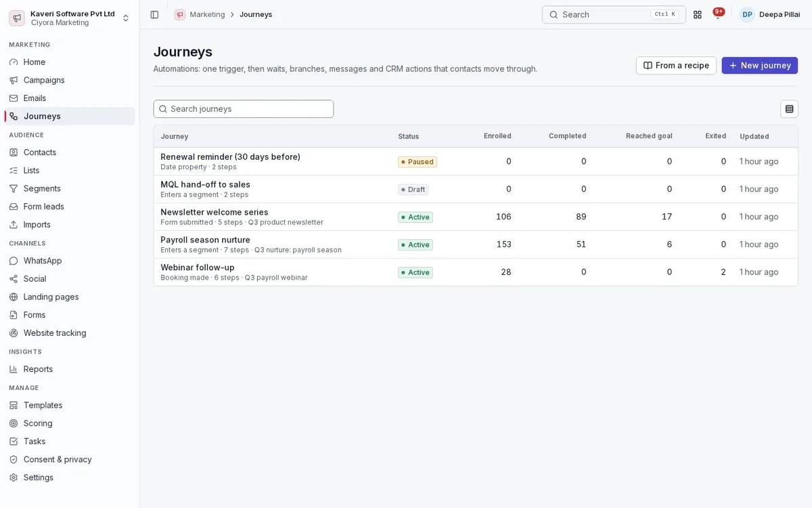Open the Social share icon
The height and width of the screenshot is (508, 812).
click(x=14, y=278)
